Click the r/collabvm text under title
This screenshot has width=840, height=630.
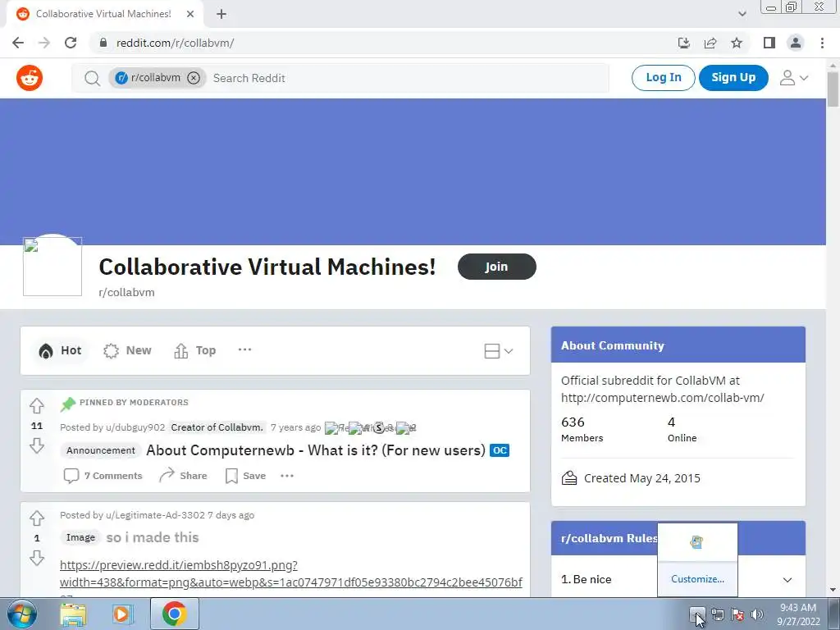126,293
